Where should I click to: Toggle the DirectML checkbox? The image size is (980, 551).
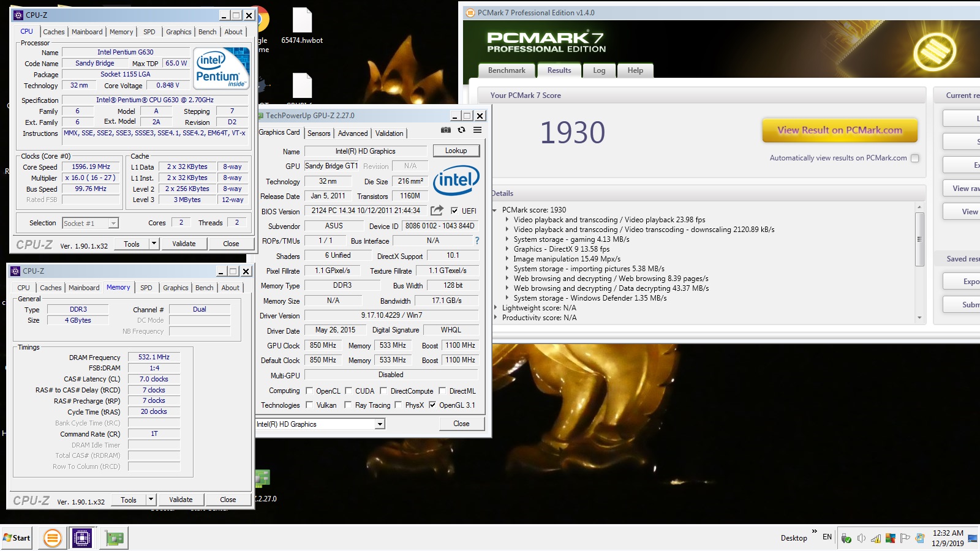pos(442,391)
